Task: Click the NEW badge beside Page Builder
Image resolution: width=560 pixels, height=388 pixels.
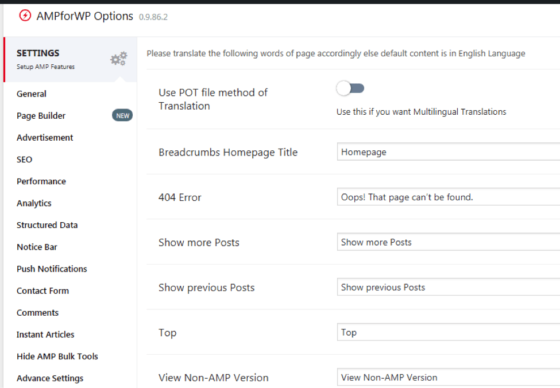Action: tap(122, 115)
